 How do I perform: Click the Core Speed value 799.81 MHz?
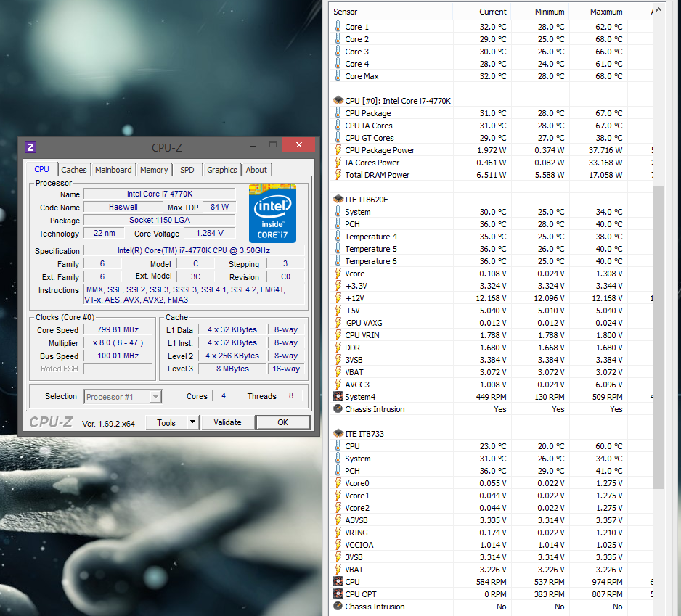coord(118,329)
